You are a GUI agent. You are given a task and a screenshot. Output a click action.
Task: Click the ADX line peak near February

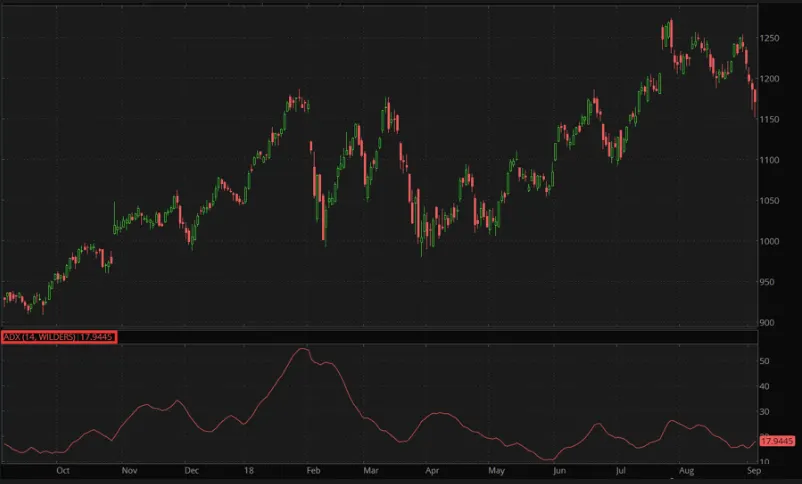pyautogui.click(x=303, y=349)
